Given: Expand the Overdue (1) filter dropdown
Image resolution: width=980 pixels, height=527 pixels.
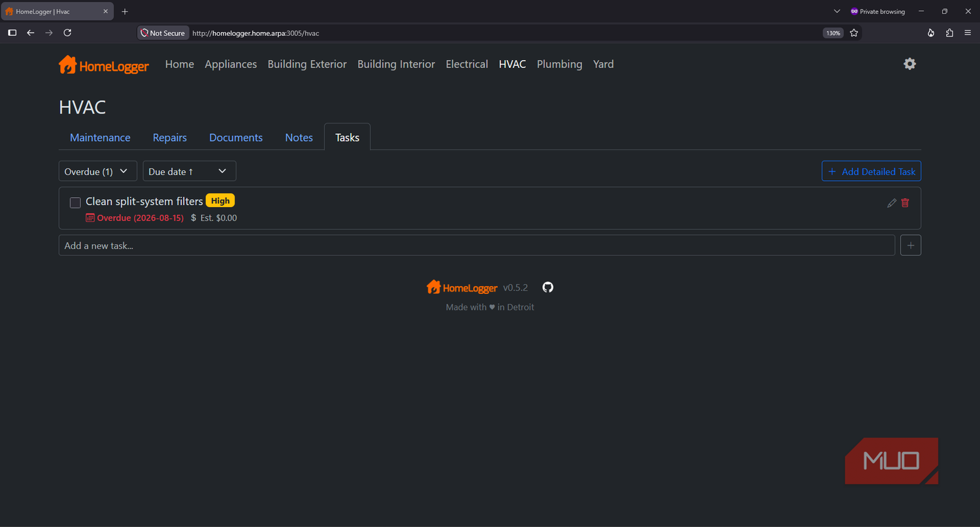Looking at the screenshot, I should click(x=98, y=171).
